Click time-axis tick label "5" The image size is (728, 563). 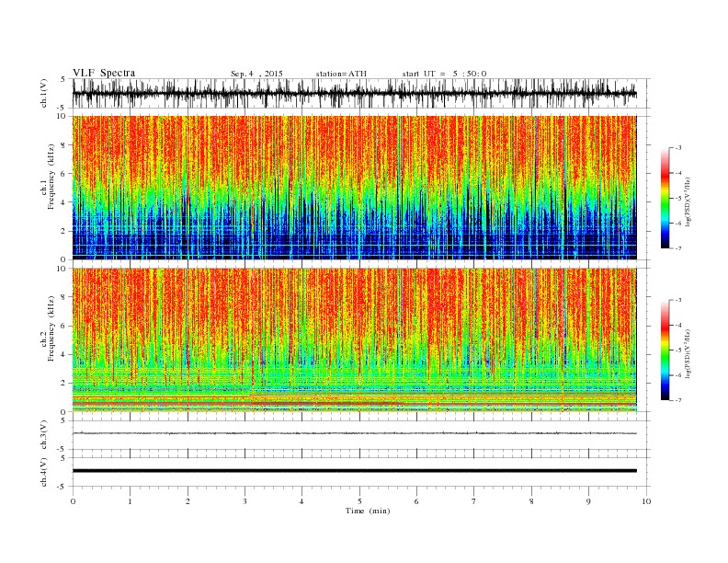pyautogui.click(x=359, y=501)
